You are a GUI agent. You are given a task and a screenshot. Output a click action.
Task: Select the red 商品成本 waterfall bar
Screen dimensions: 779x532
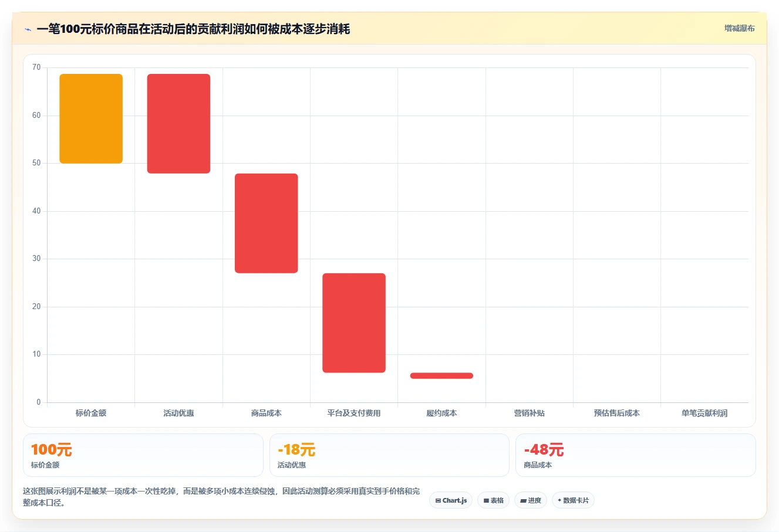tap(267, 223)
